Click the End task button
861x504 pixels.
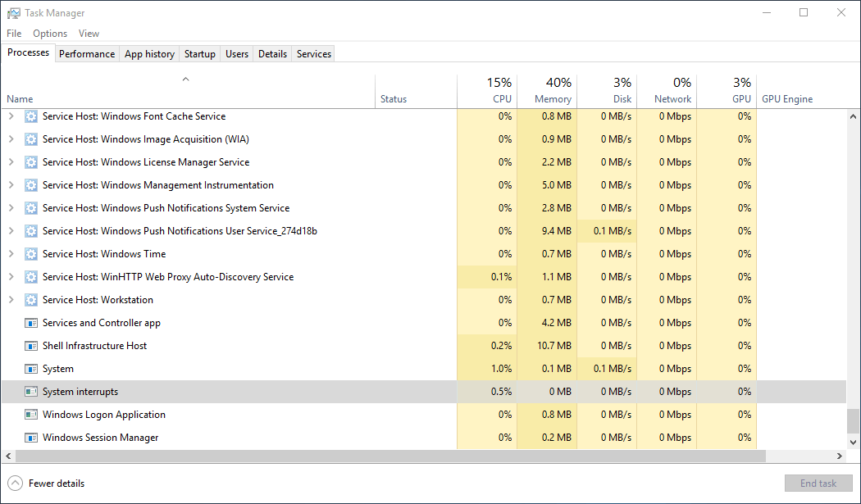pyautogui.click(x=818, y=484)
